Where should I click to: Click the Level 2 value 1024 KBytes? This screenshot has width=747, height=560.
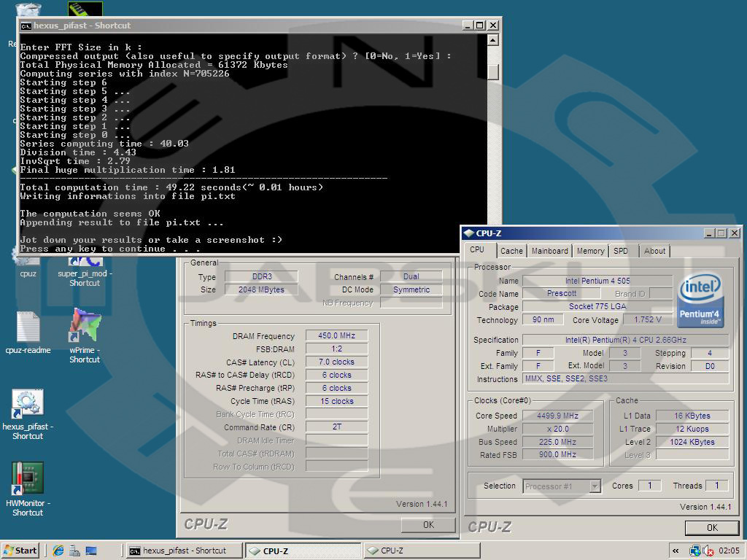point(692,442)
